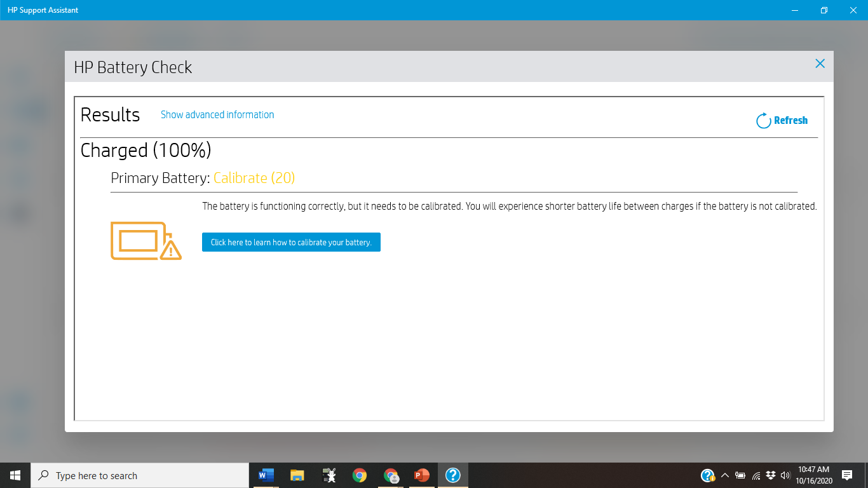Click the HP Battery Check title
The image size is (868, 488).
point(133,67)
